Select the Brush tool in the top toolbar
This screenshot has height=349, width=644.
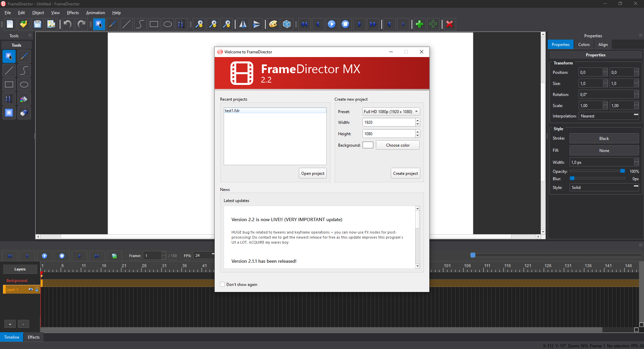tap(113, 24)
